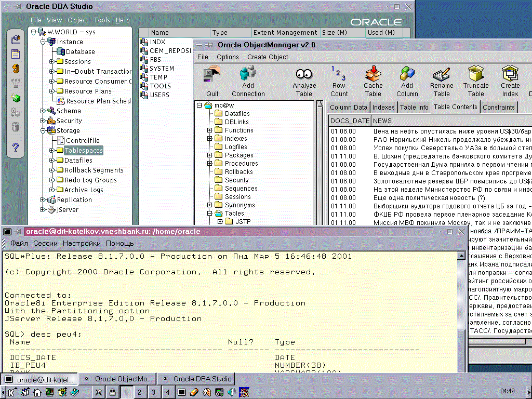Image resolution: width=532 pixels, height=399 pixels.
Task: Click the trash can remove icon in DBA Studio
Action: pyautogui.click(x=16, y=127)
